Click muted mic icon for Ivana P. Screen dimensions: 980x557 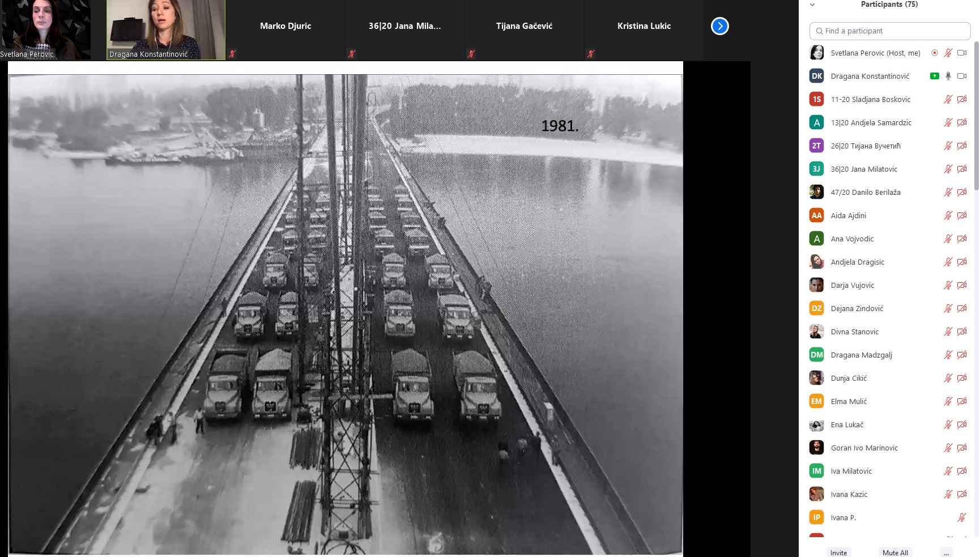[x=962, y=517]
